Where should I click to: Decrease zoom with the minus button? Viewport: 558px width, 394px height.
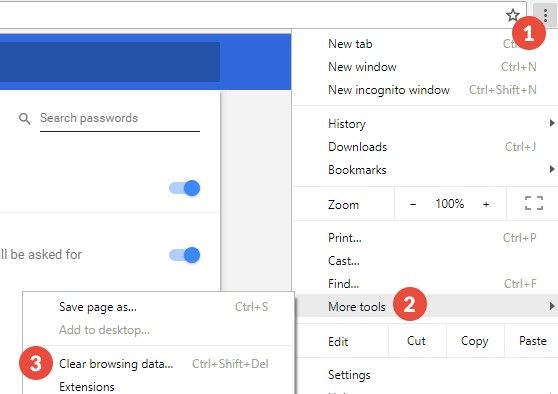413,204
